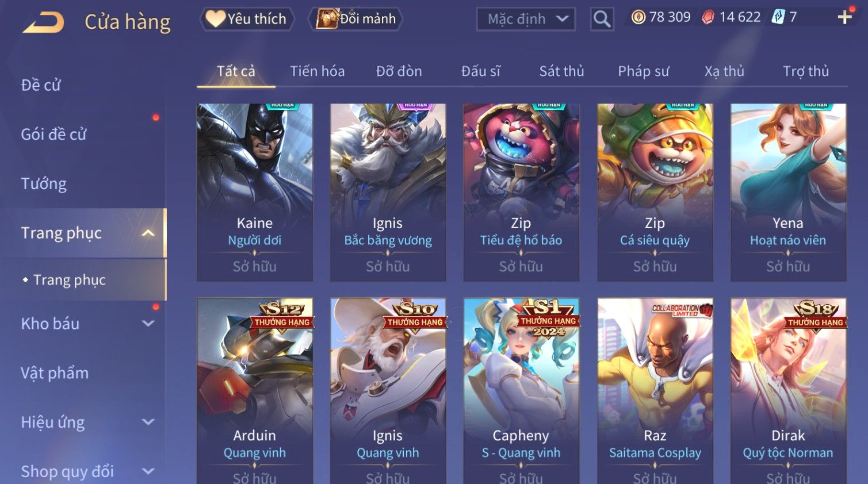Image resolution: width=868 pixels, height=484 pixels.
Task: Go to Tướng in the sidebar
Action: point(44,184)
